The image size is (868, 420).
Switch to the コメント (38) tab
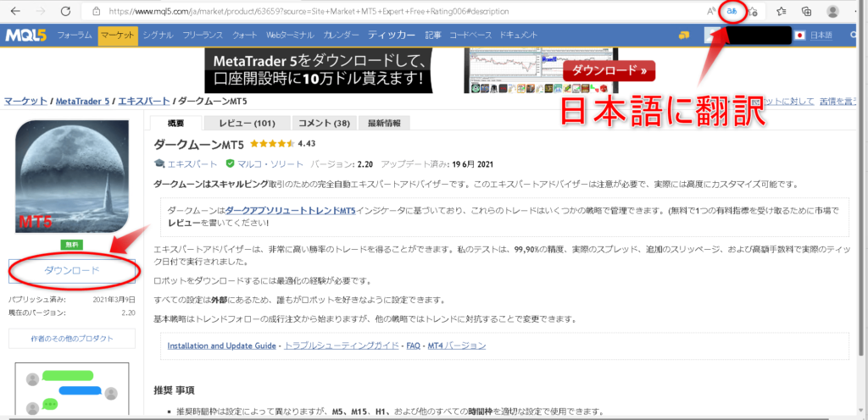(324, 123)
